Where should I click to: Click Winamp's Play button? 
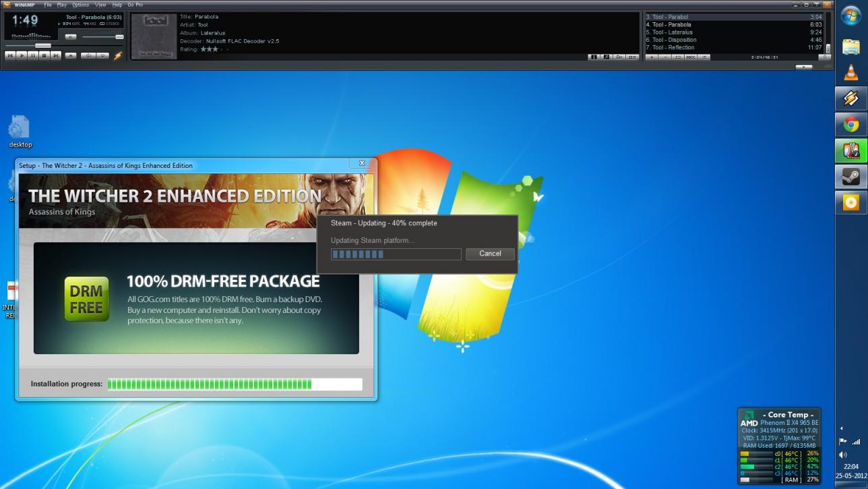pyautogui.click(x=22, y=55)
